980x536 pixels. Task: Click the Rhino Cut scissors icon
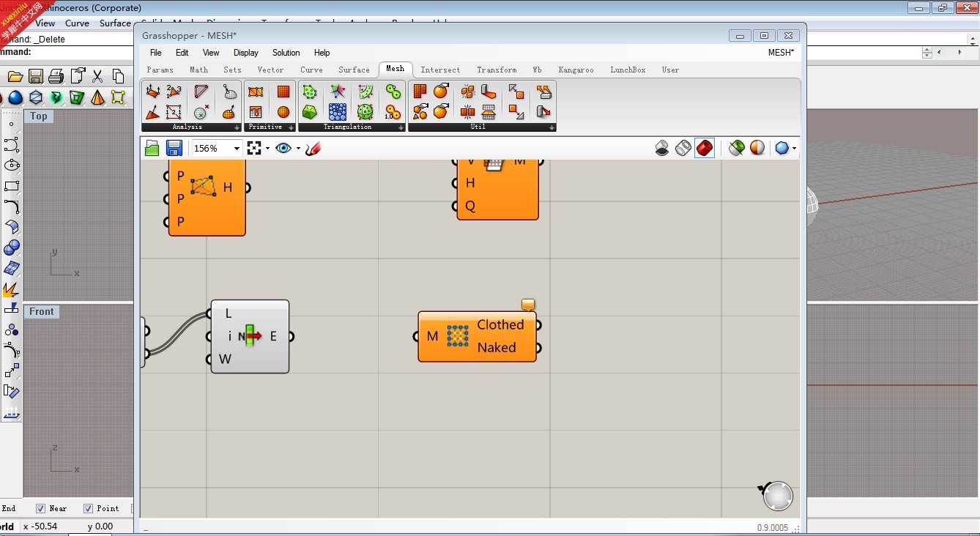click(97, 76)
